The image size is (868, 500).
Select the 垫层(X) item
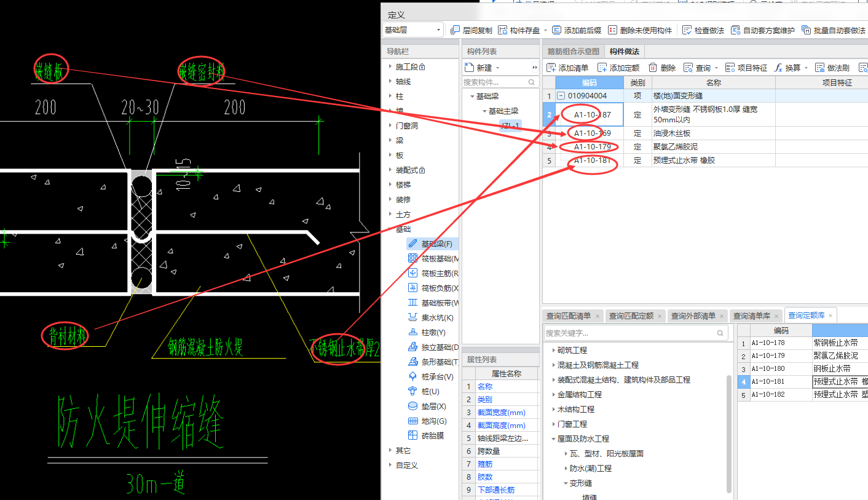click(x=428, y=407)
